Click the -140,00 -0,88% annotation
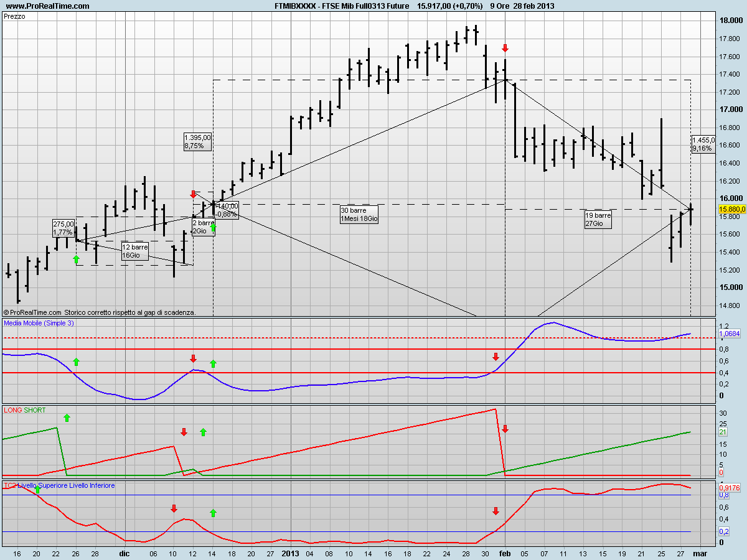Screen dimensions: 747x560 pyautogui.click(x=227, y=210)
